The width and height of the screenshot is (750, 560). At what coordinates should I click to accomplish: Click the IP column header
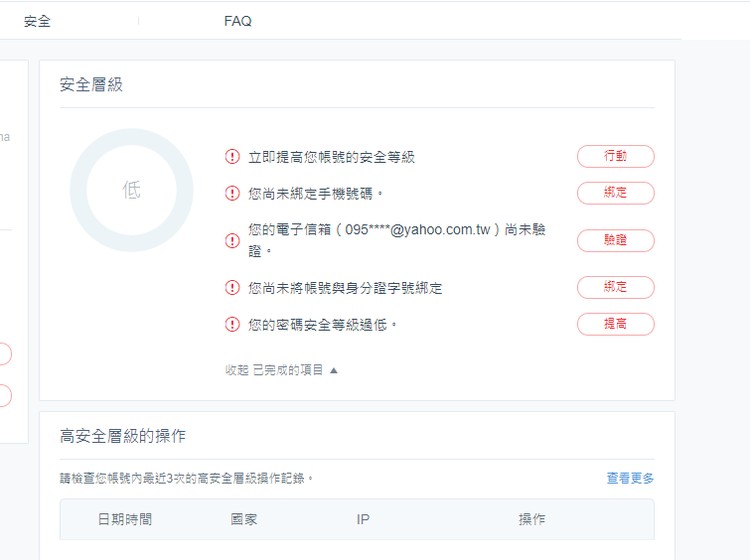point(363,519)
